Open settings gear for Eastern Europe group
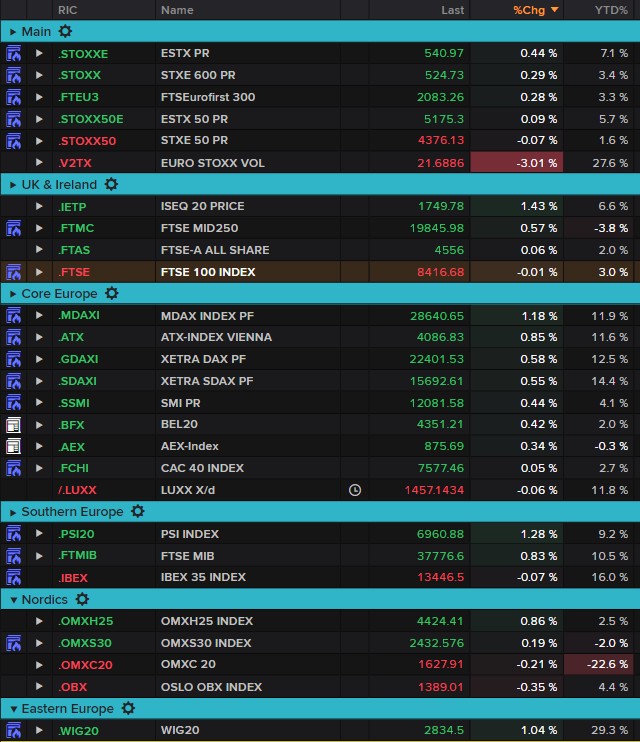Image resolution: width=640 pixels, height=742 pixels. pos(128,708)
